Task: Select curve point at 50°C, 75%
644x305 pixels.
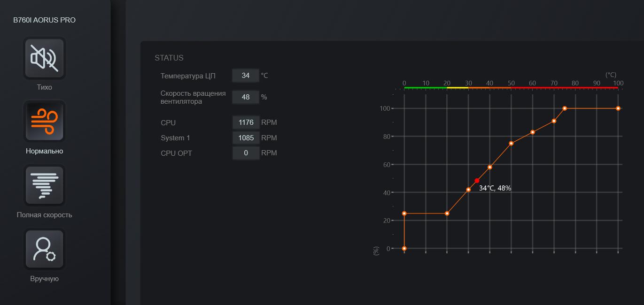Action: [511, 143]
